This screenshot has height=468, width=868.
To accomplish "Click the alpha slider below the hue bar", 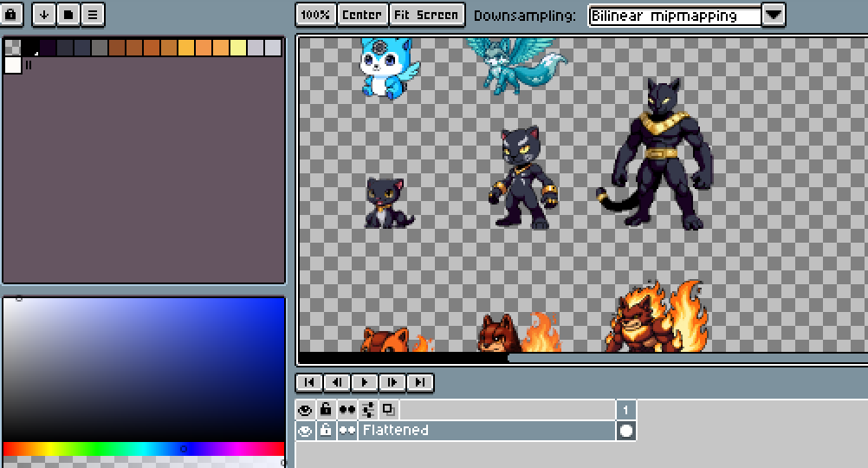I will tap(144, 462).
